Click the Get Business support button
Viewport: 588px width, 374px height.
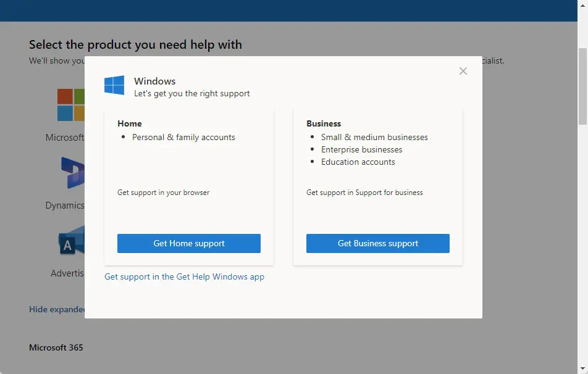(x=377, y=244)
